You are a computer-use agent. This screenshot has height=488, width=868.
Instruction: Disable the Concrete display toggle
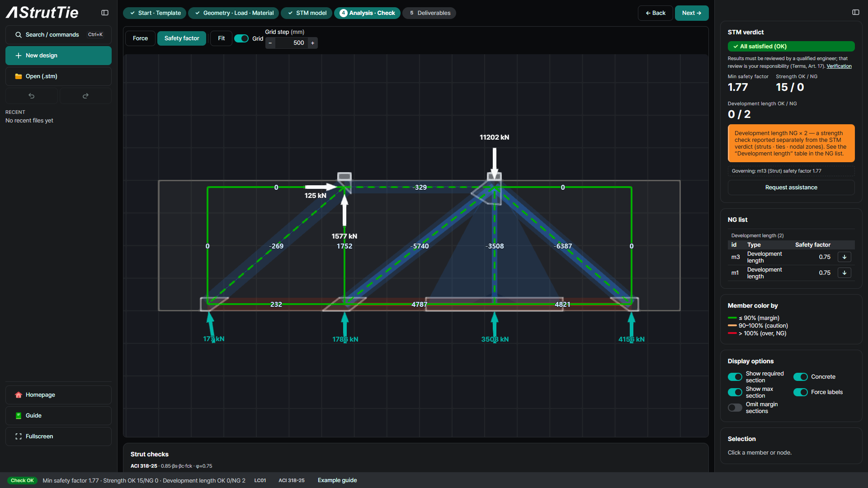pyautogui.click(x=800, y=377)
